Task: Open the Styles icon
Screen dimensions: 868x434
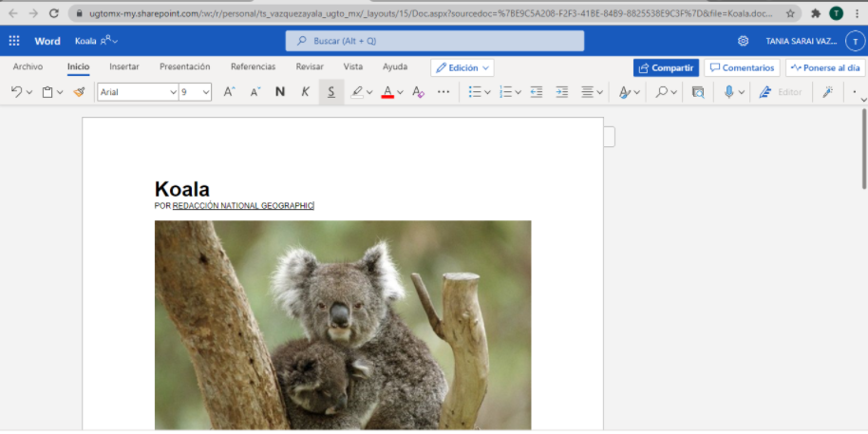Action: pyautogui.click(x=625, y=92)
